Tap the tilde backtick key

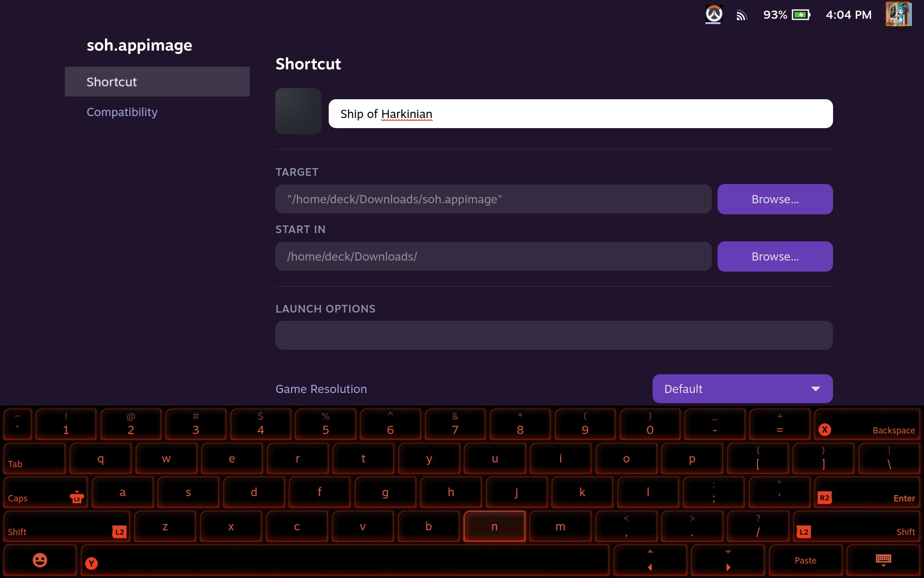click(x=18, y=424)
